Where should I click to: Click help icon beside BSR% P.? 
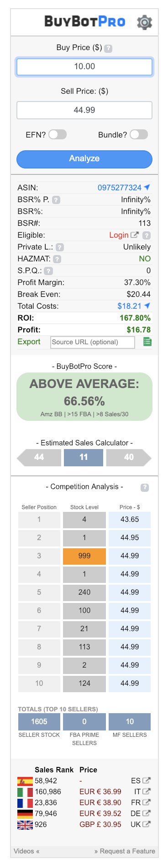(56, 199)
